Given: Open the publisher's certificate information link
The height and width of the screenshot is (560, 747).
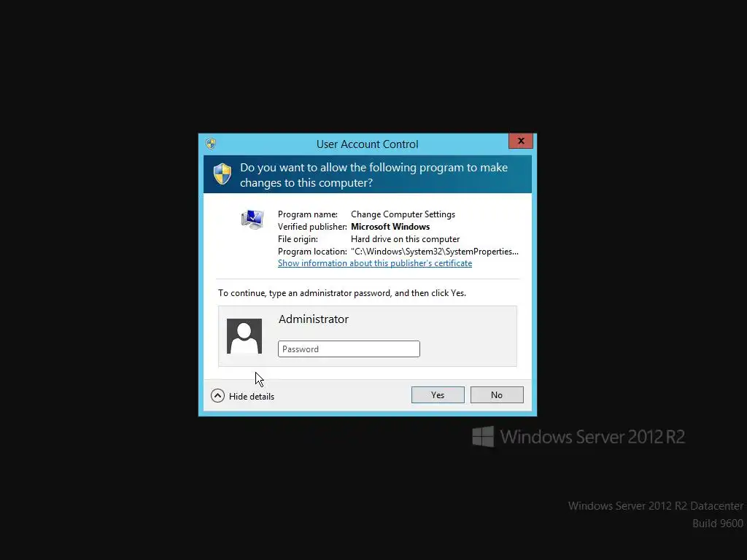Looking at the screenshot, I should tap(375, 263).
